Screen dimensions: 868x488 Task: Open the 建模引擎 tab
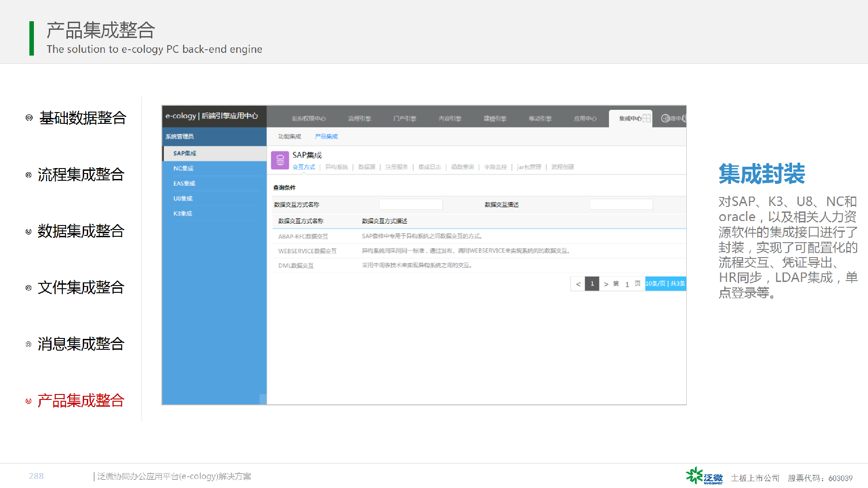click(x=495, y=118)
